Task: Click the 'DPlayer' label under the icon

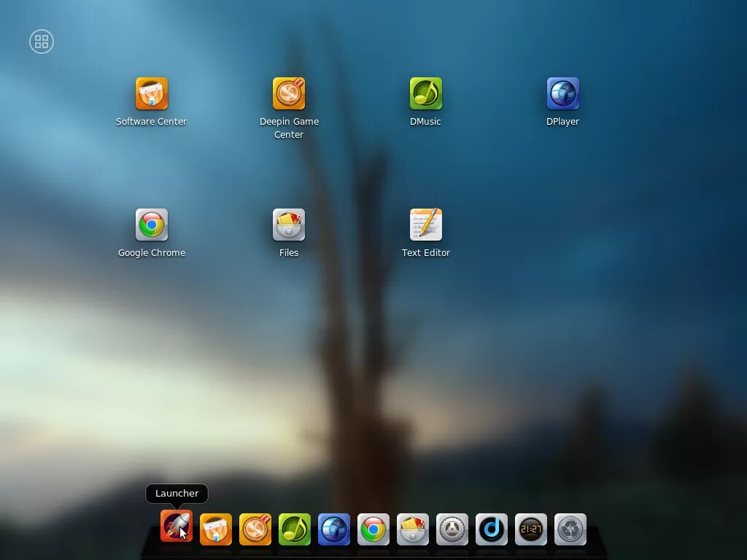Action: 562,122
